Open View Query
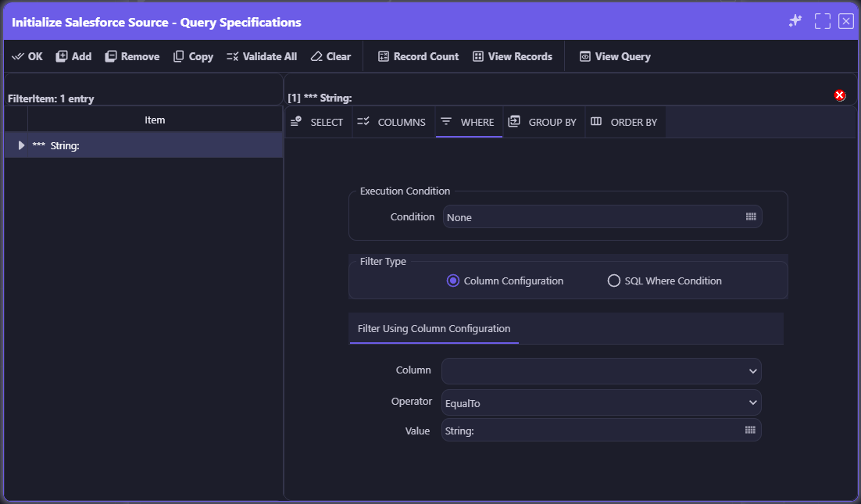 (x=616, y=56)
